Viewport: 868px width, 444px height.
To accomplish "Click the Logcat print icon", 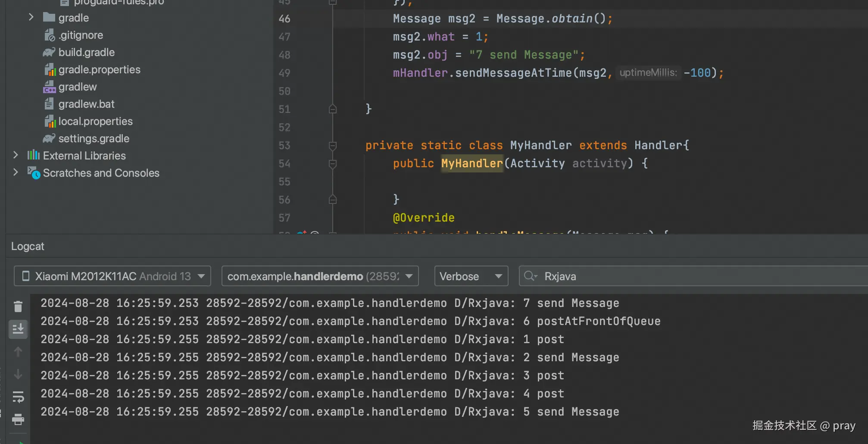I will (x=18, y=419).
